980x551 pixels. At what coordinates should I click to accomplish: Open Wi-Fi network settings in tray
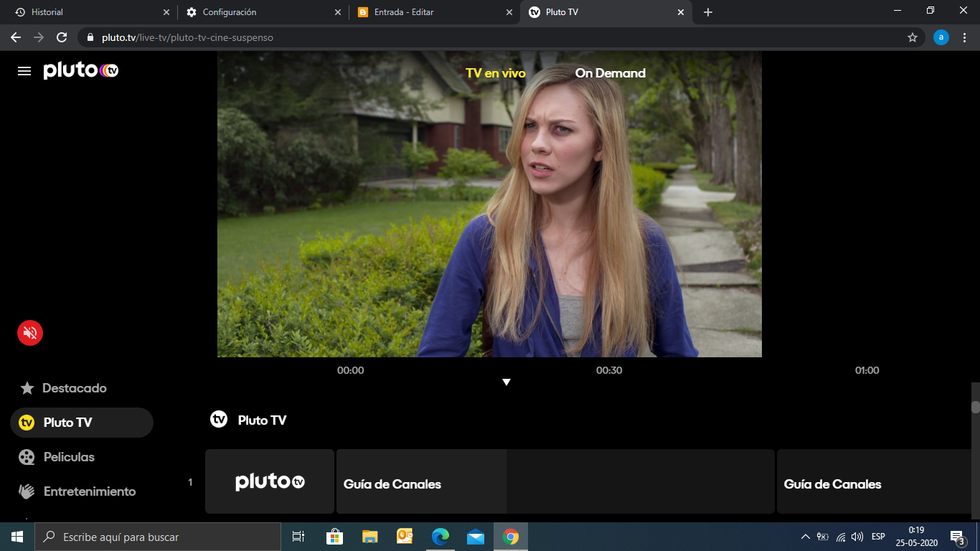[841, 537]
